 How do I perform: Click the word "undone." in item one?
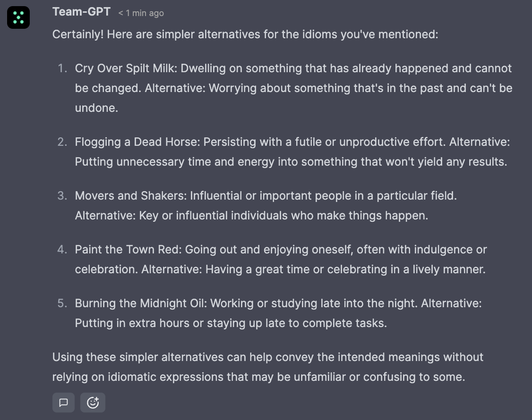pyautogui.click(x=96, y=108)
